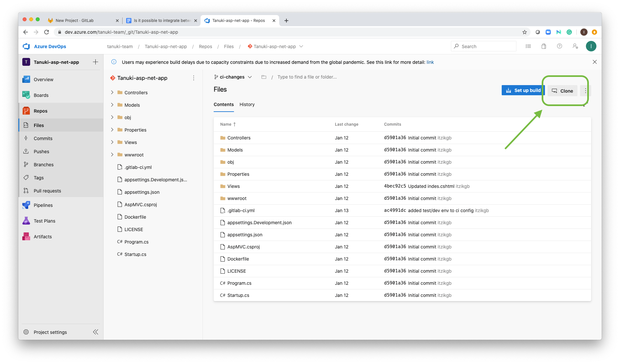The image size is (620, 364).
Task: Open the ci-changes branch selector
Action: 233,77
